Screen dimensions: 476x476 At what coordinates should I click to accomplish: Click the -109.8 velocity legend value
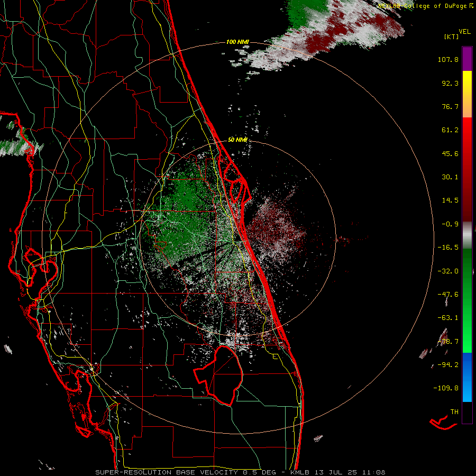click(446, 388)
